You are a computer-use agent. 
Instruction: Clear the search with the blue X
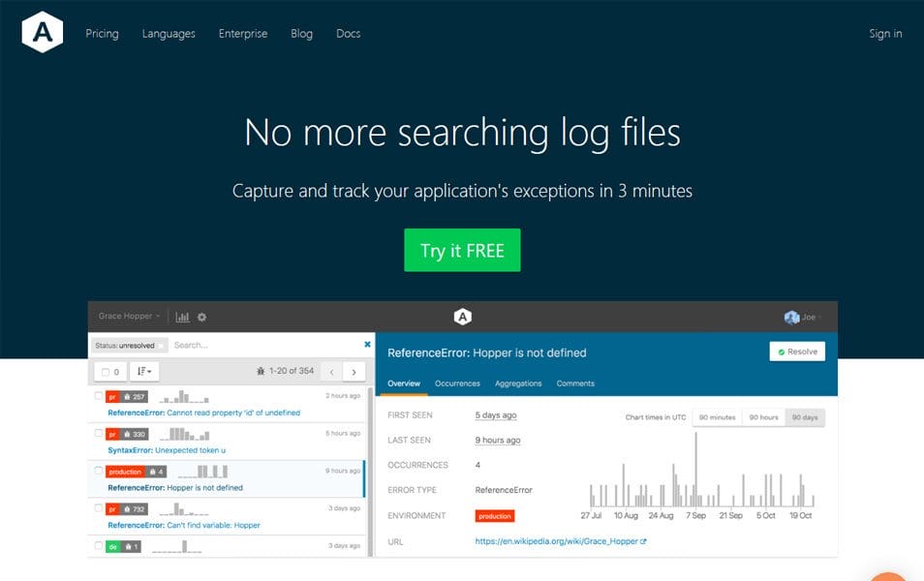point(367,345)
